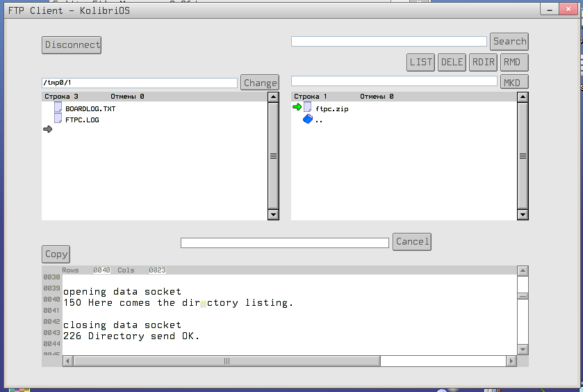Click the green arrow cursor in remote panel
Image resolution: width=583 pixels, height=392 pixels.
tap(297, 107)
